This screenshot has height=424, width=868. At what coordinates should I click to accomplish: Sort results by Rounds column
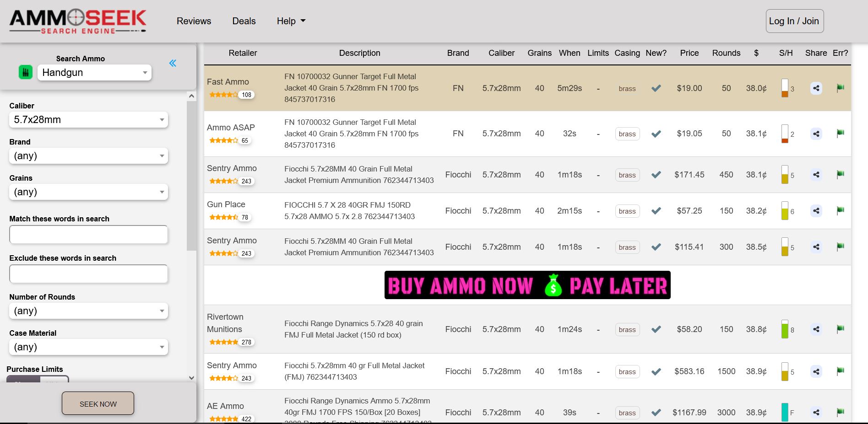(726, 53)
